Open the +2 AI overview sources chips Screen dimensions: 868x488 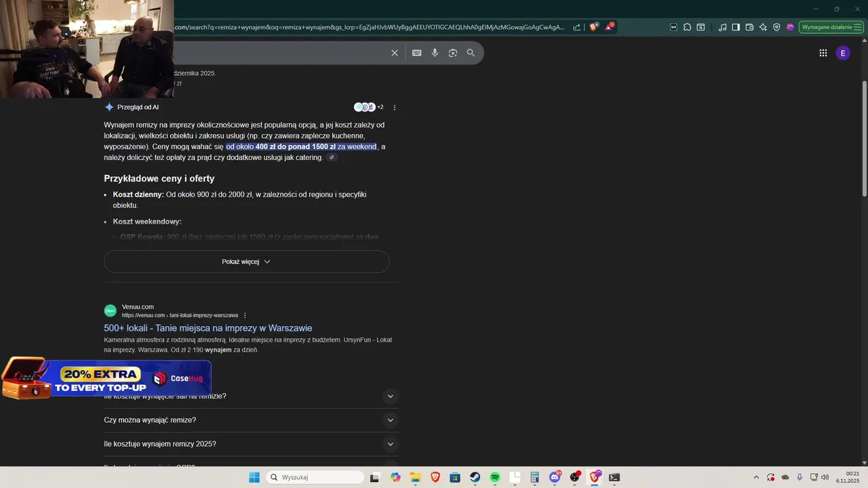click(x=369, y=107)
